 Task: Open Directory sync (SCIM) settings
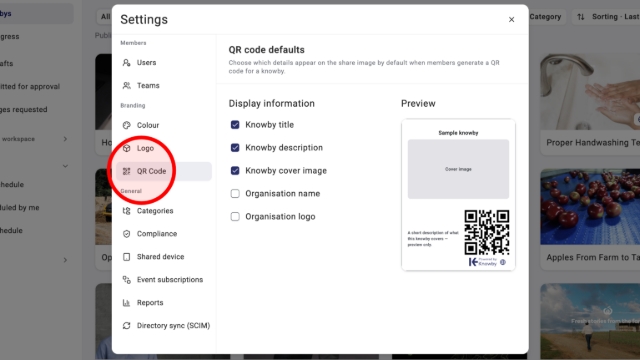tap(164, 325)
